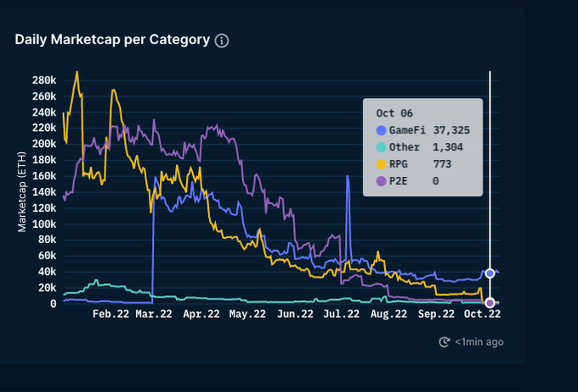This screenshot has height=392, width=578.
Task: Select the purple P2E data point at zero
Action: (490, 303)
